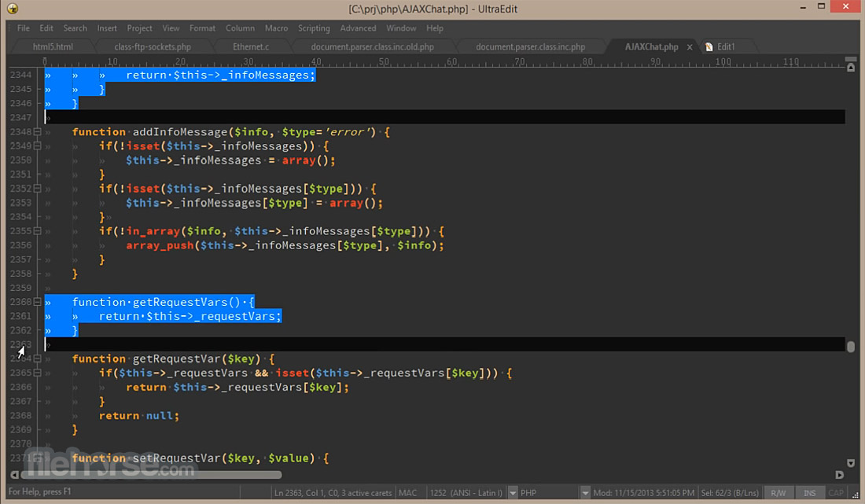Screen dimensions: 865x504
Task: Open the Window menu
Action: point(401,28)
